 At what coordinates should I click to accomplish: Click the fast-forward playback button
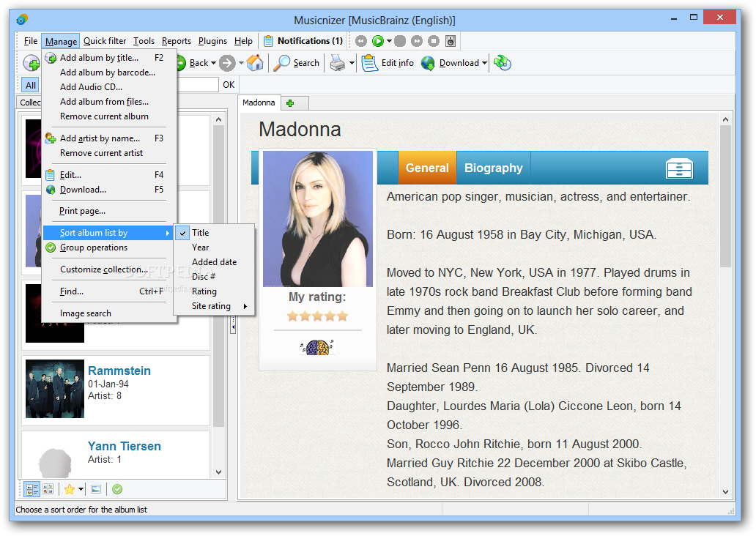coord(417,41)
